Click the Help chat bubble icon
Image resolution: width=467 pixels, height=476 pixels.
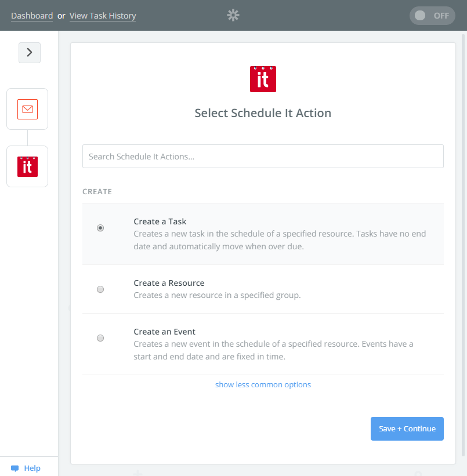(x=15, y=468)
